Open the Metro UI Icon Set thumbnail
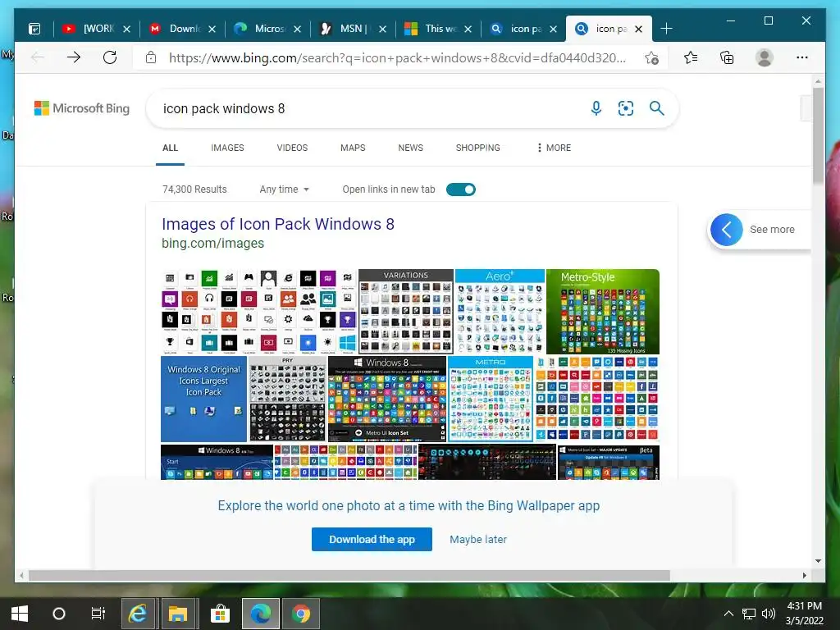Screen dimensions: 840x630 [x=387, y=399]
